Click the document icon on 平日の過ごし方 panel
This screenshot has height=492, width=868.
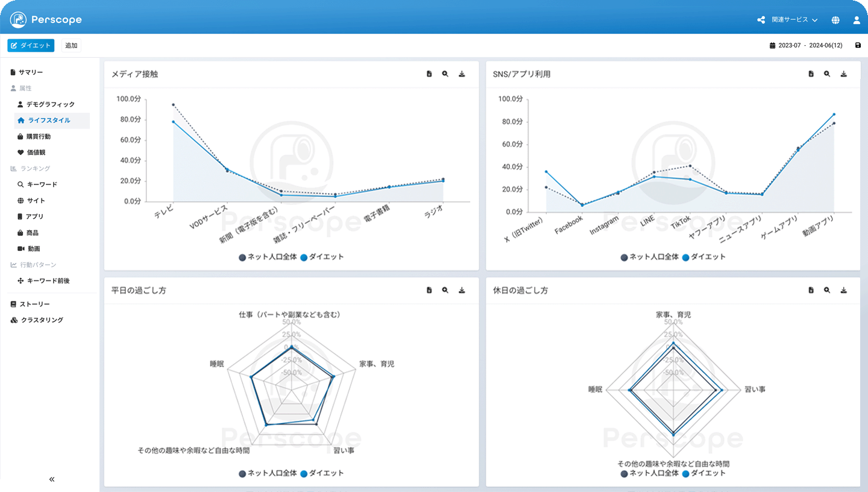point(429,290)
